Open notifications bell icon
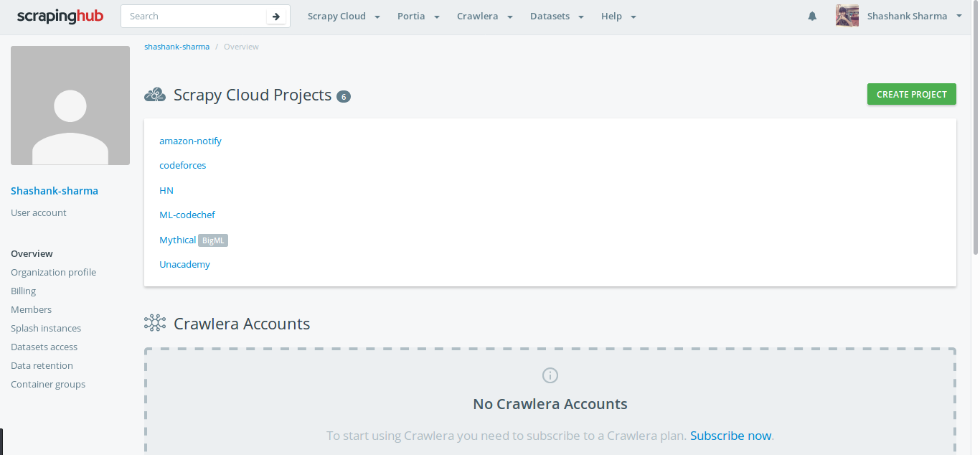 [x=812, y=16]
